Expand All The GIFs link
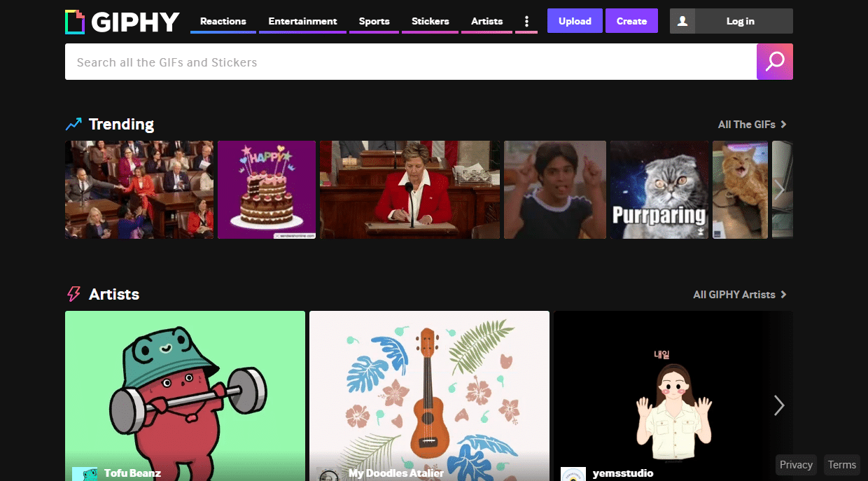Screen dimensions: 868x481 click(x=752, y=125)
